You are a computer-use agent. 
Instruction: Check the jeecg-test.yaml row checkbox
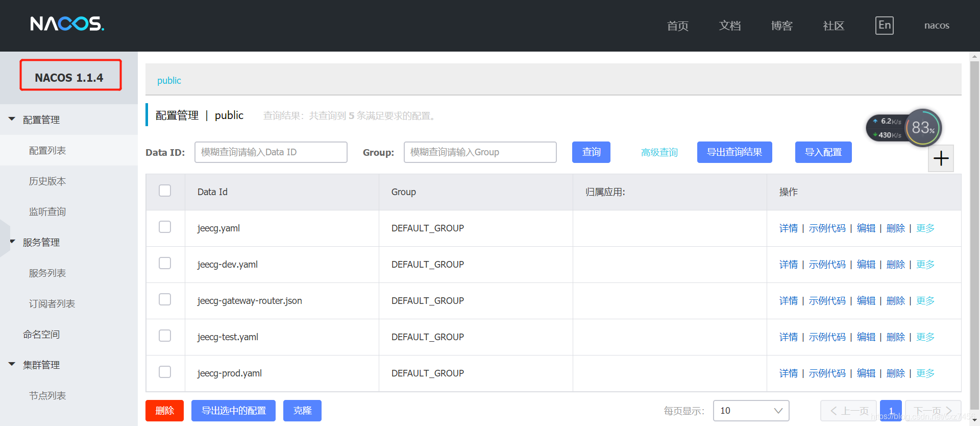tap(165, 336)
